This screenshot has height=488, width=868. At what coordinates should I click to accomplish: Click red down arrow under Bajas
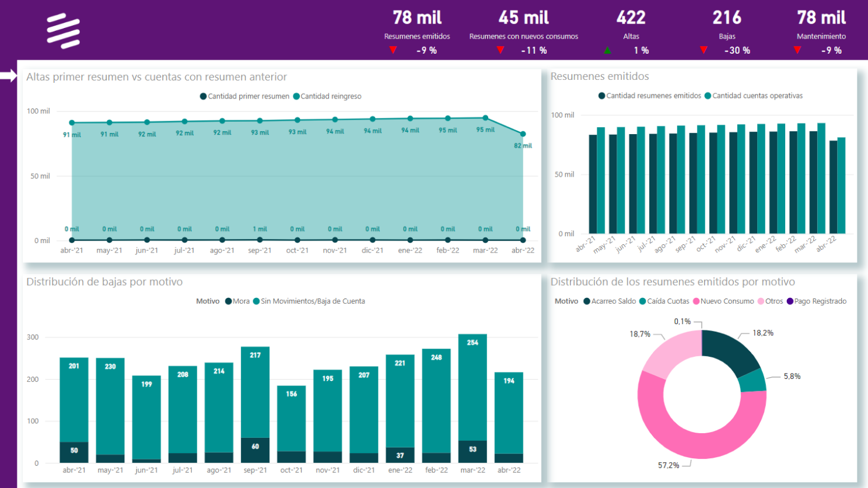[x=703, y=50]
